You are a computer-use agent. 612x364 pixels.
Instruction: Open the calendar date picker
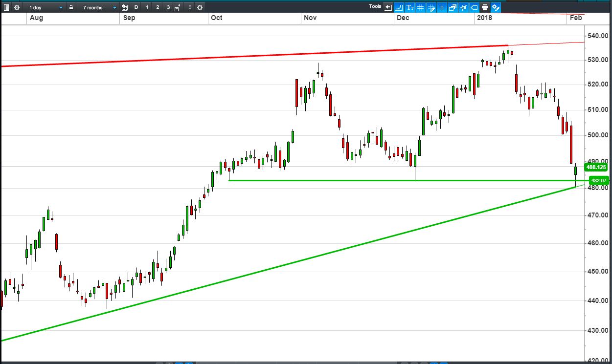124,7
